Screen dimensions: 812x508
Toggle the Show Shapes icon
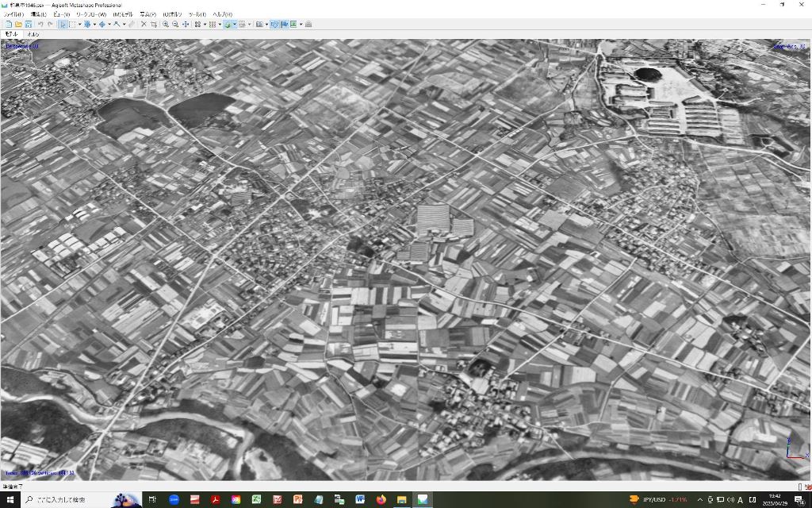pos(274,25)
